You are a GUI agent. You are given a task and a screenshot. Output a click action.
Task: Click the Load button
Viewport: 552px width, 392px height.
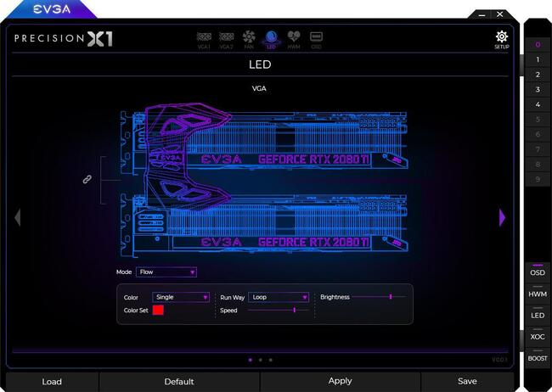(52, 382)
